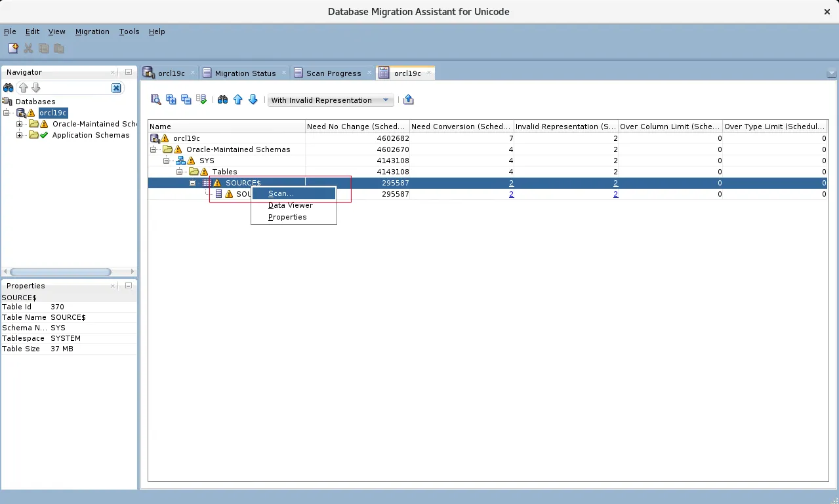Click the expand all nodes toolbar icon

pyautogui.click(x=171, y=100)
